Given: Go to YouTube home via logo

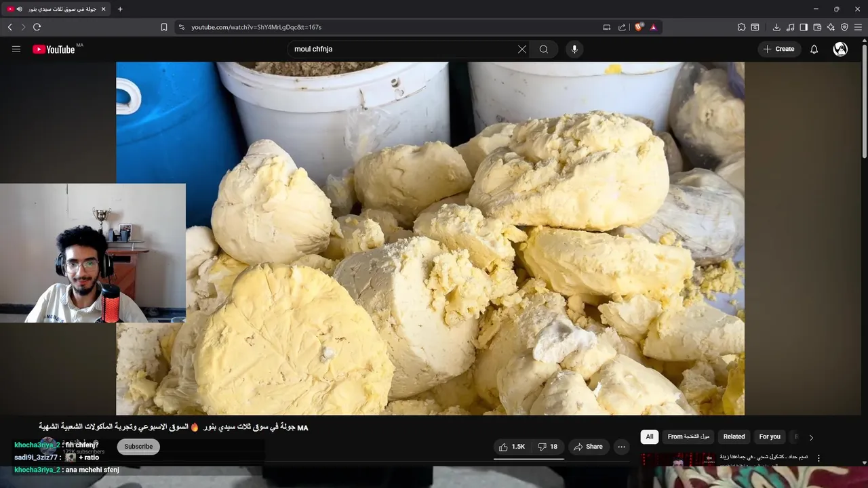Looking at the screenshot, I should click(54, 49).
